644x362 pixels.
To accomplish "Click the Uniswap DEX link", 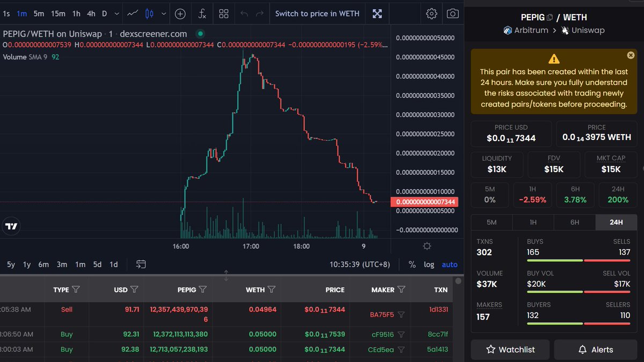I will 583,31.
